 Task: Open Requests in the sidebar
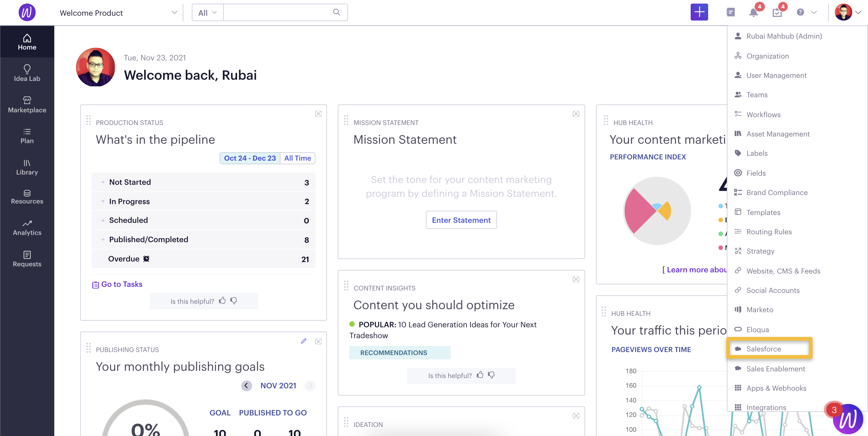[27, 259]
